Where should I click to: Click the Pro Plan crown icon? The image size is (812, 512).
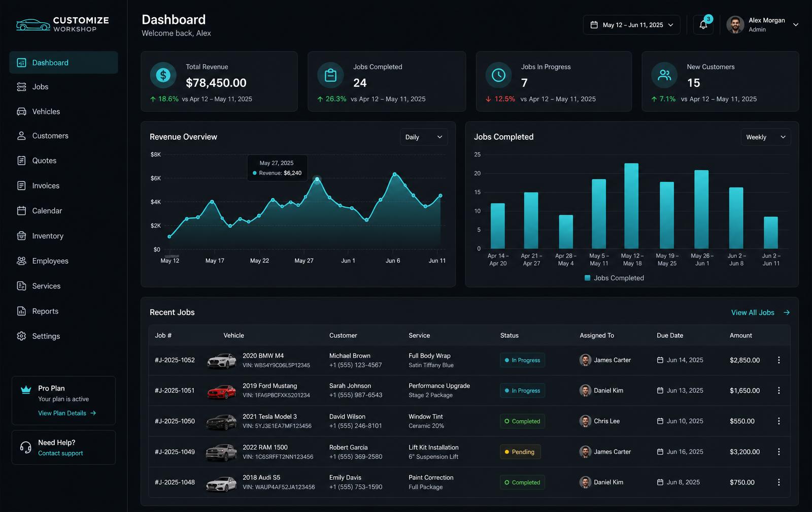point(26,390)
